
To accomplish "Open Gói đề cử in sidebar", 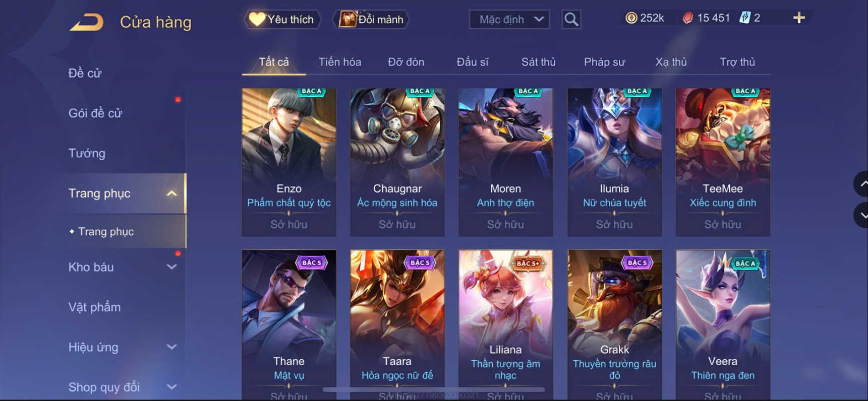I will (x=95, y=113).
